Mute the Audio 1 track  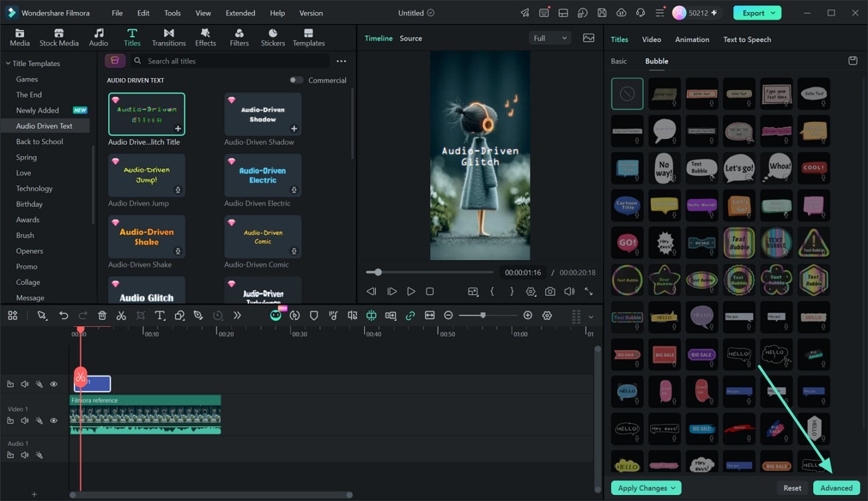[25, 455]
